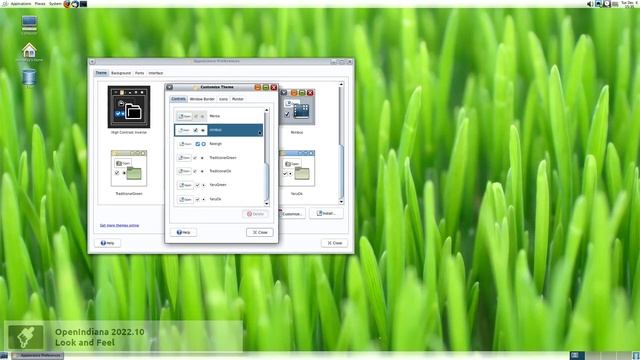This screenshot has width=640, height=360.
Task: Open the cylinder-shaped desktop icon below Home
Action: coord(29,78)
